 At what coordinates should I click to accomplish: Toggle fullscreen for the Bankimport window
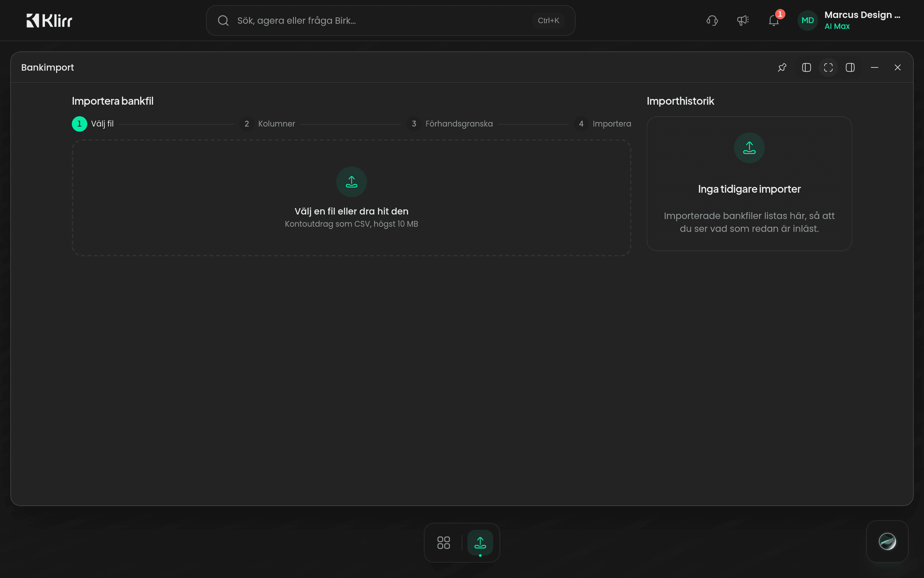pos(828,68)
